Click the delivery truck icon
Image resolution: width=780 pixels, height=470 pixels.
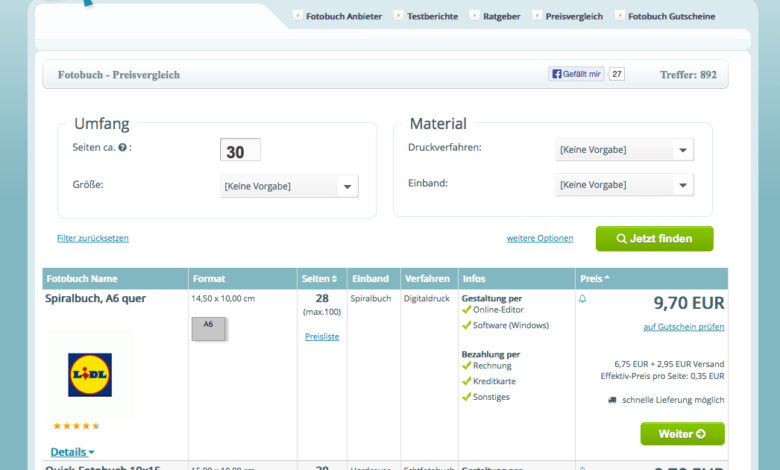612,400
